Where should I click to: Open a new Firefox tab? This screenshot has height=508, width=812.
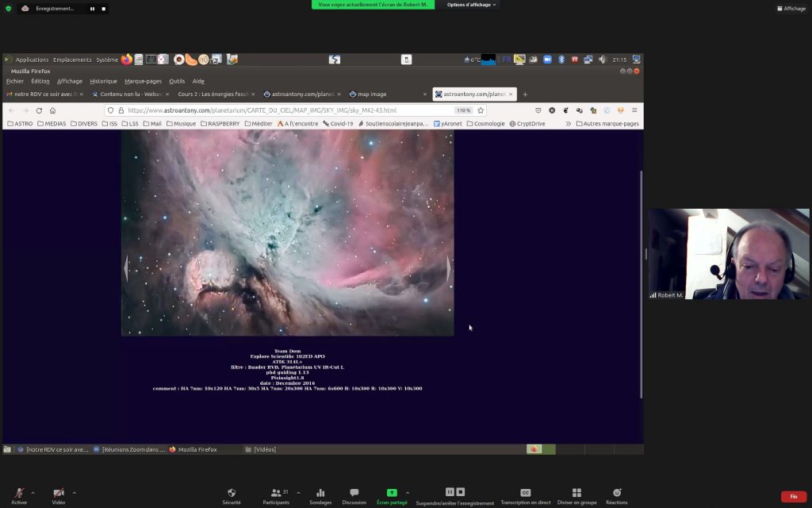(525, 94)
